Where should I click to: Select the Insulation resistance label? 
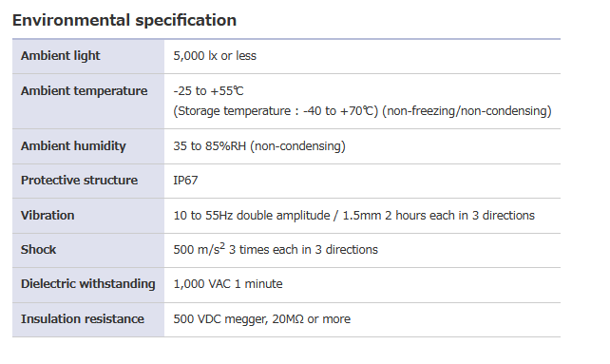tap(83, 318)
